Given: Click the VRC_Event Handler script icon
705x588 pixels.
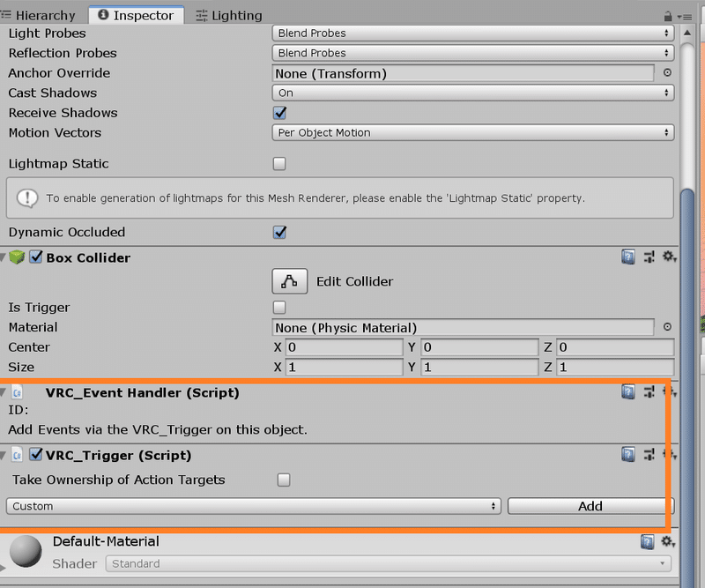Looking at the screenshot, I should [x=17, y=393].
